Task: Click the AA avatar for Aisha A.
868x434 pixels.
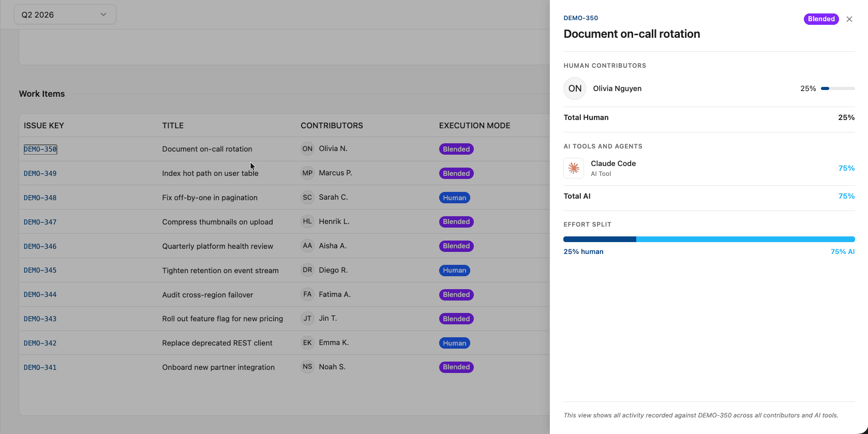Action: tap(307, 246)
